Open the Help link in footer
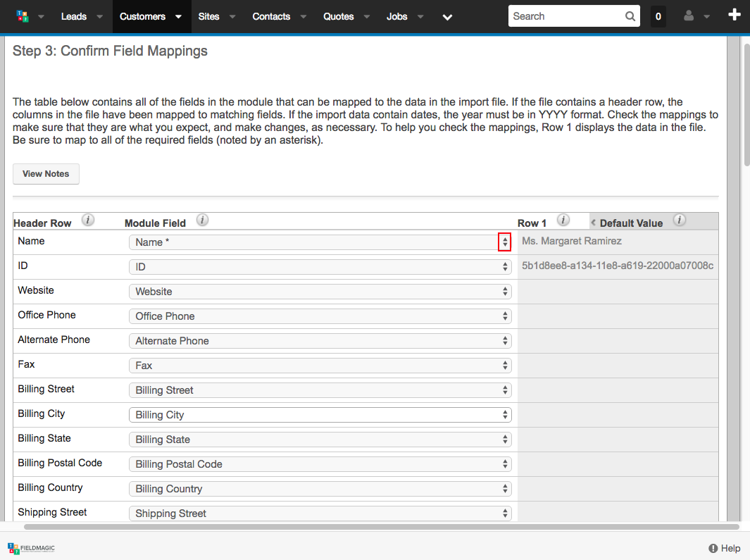 [x=724, y=548]
